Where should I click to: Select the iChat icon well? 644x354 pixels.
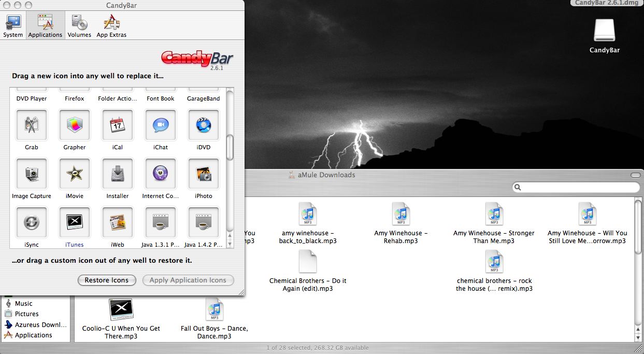[161, 125]
